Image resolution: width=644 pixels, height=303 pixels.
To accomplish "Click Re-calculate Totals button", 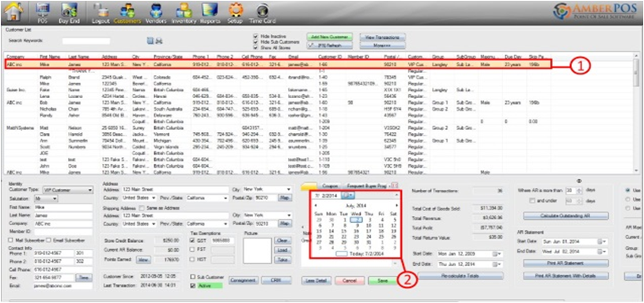I will [x=460, y=276].
